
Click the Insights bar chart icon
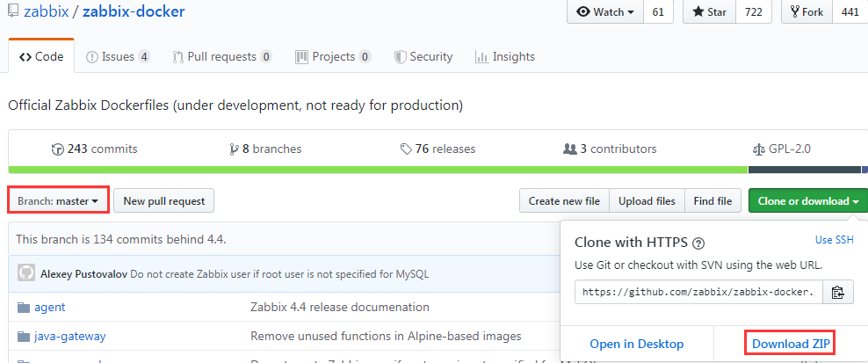481,57
